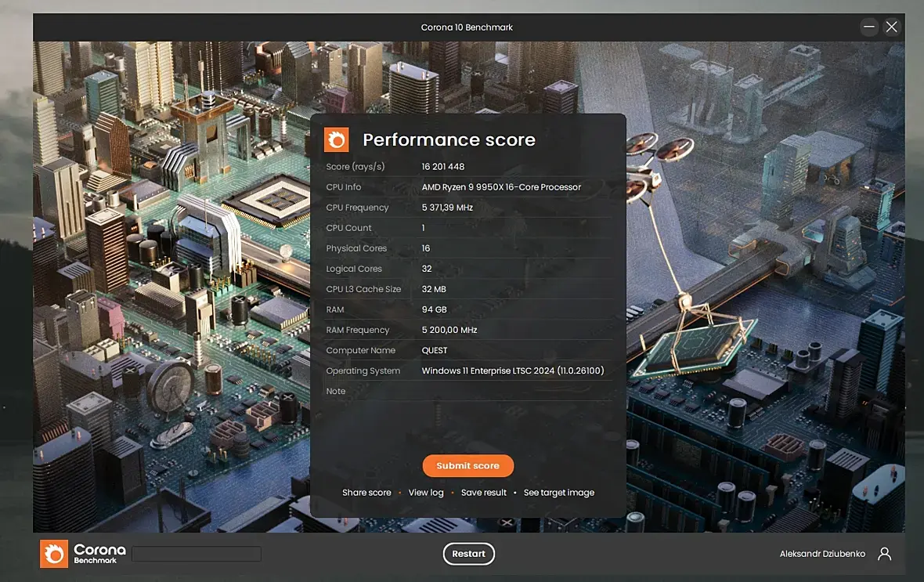Open the View log link

point(426,493)
